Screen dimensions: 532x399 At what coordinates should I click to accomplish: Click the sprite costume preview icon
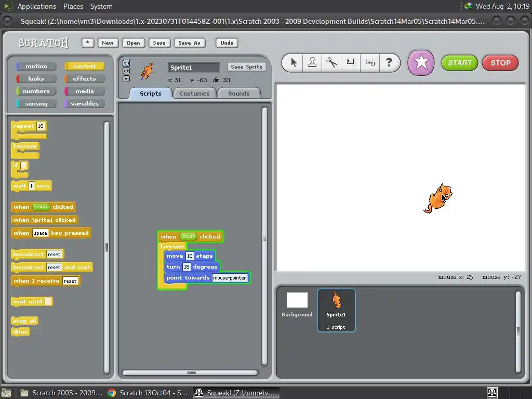point(147,72)
